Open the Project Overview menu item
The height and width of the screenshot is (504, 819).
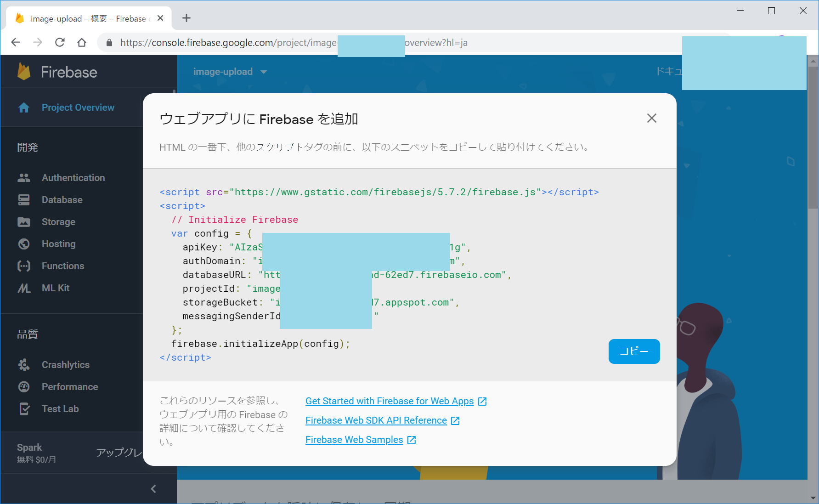(78, 108)
